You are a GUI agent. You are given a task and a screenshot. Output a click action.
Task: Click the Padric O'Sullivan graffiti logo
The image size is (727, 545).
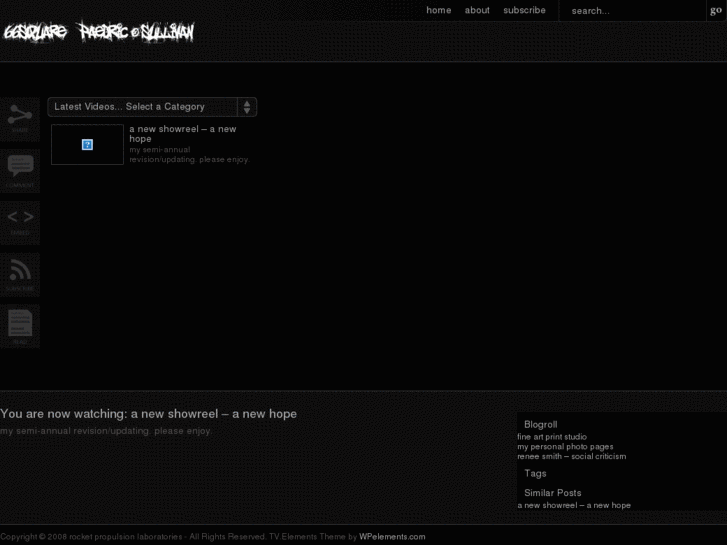click(136, 32)
